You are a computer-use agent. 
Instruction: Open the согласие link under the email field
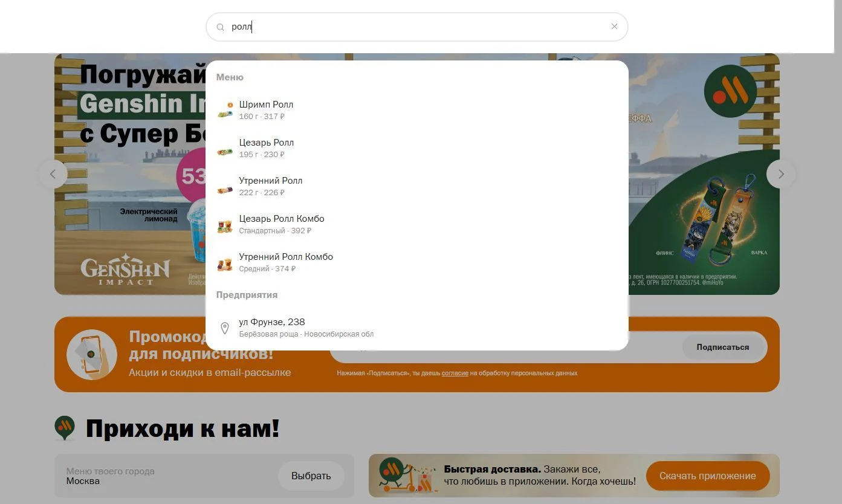click(455, 373)
